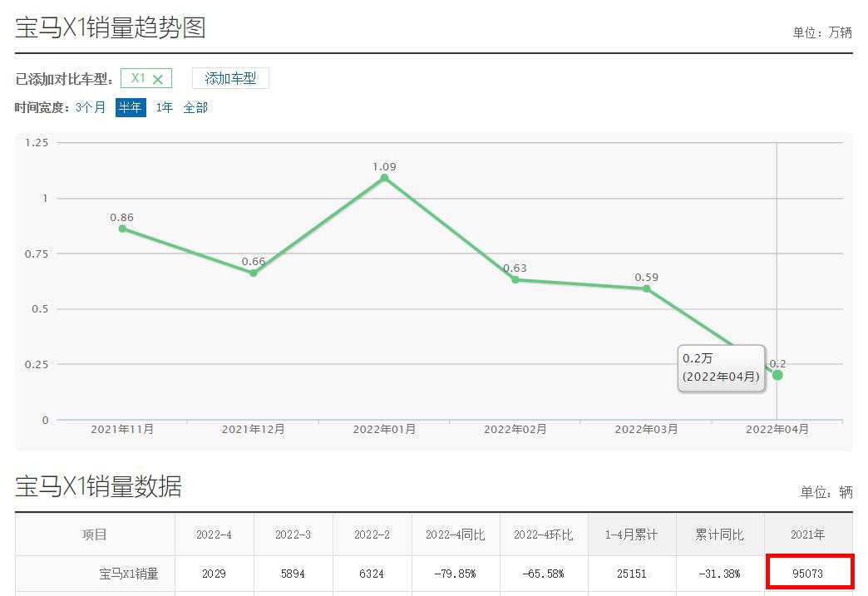Screen dimensions: 868x596
Task: Click the 2022年04月 axis label
Action: click(x=777, y=430)
